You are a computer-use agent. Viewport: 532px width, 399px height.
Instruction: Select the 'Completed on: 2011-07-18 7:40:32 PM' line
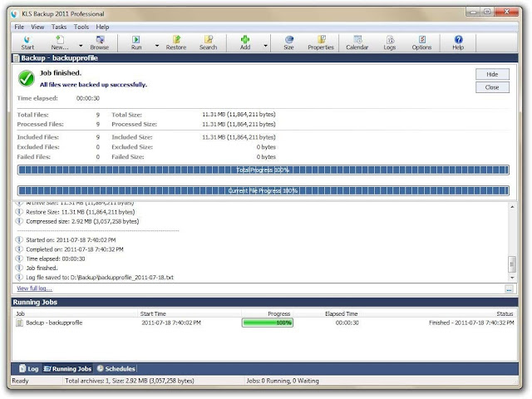tap(75, 249)
